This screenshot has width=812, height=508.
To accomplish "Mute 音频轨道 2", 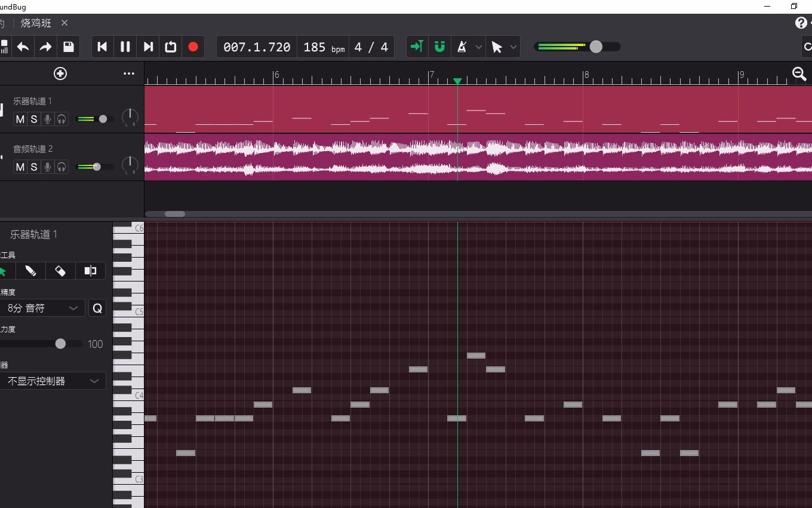I will (20, 167).
